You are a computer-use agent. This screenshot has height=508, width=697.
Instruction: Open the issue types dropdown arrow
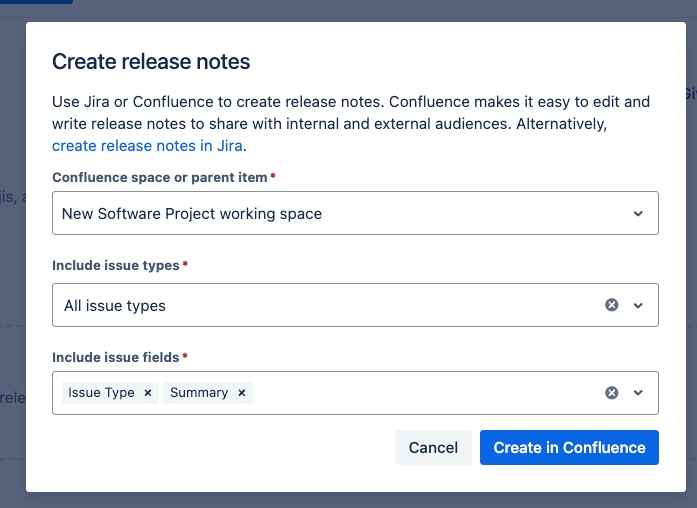click(638, 305)
